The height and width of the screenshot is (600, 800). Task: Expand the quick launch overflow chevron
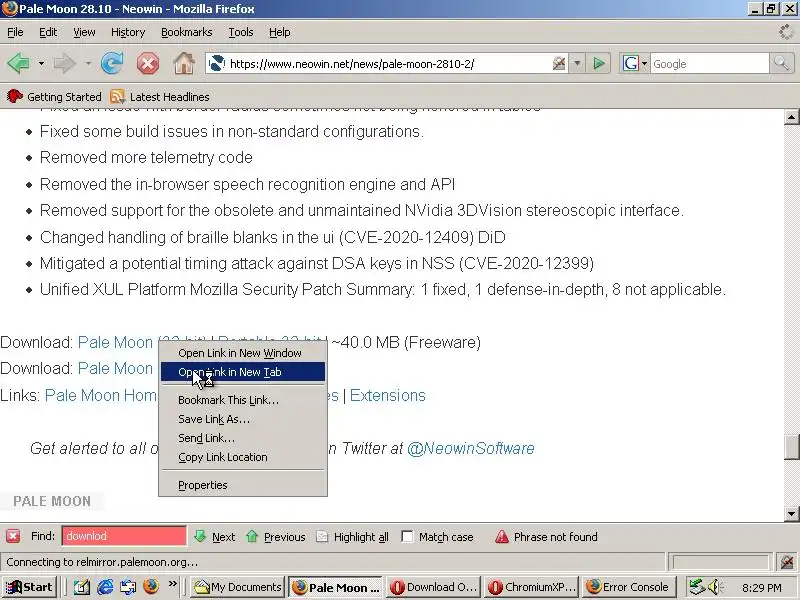pos(172,583)
